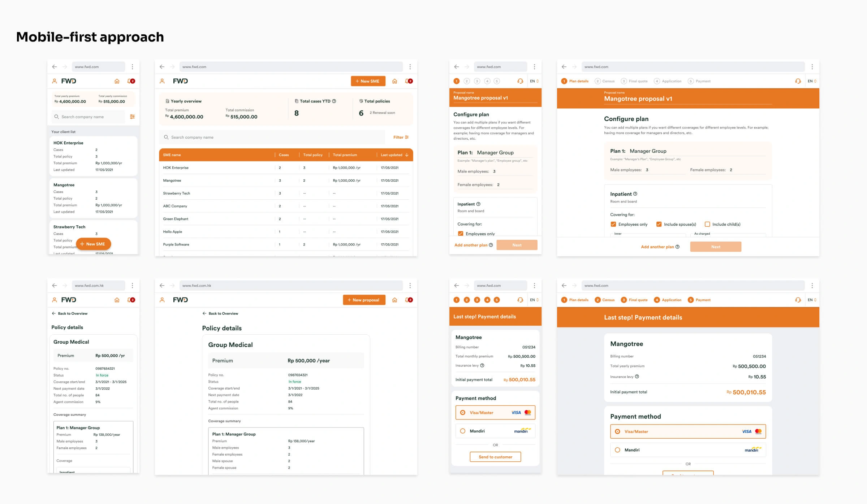The width and height of the screenshot is (867, 504).
Task: Click headset support icon in desktop Configure plan
Action: 798,81
